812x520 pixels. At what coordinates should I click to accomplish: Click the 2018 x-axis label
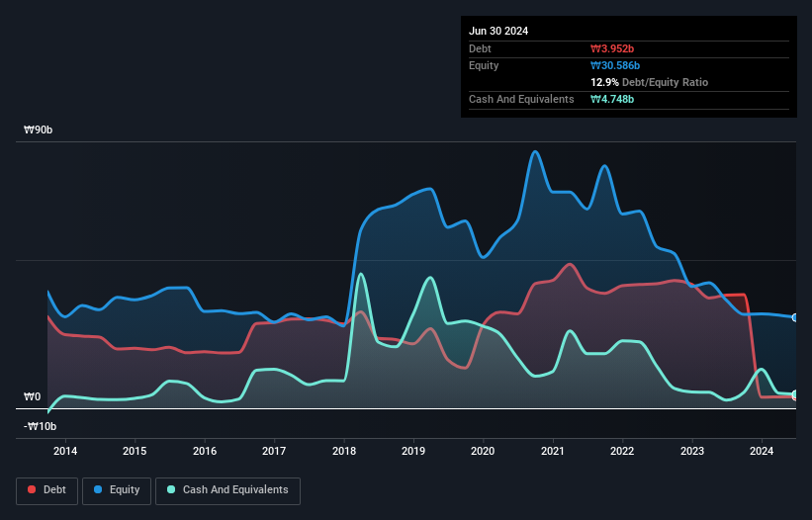point(344,452)
